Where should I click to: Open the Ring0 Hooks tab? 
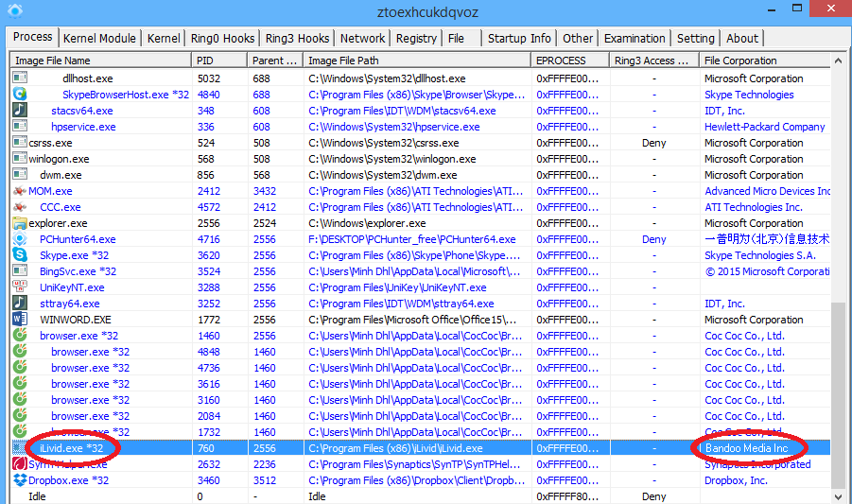point(222,38)
